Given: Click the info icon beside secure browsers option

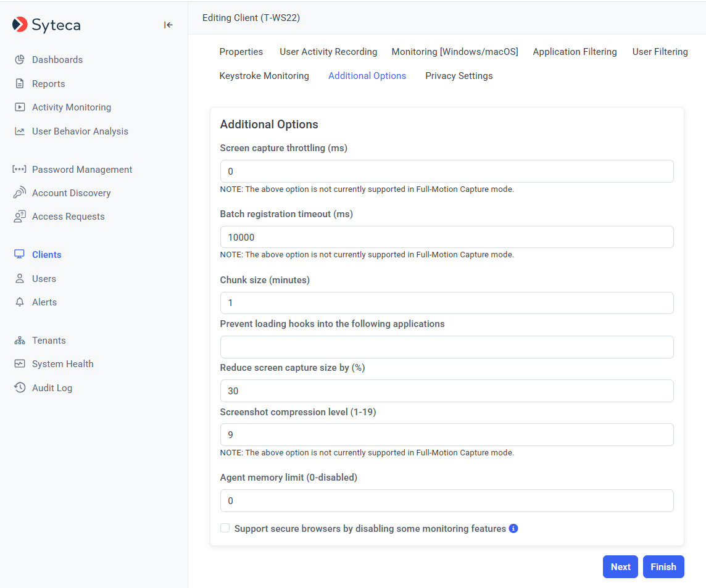Looking at the screenshot, I should click(x=513, y=529).
